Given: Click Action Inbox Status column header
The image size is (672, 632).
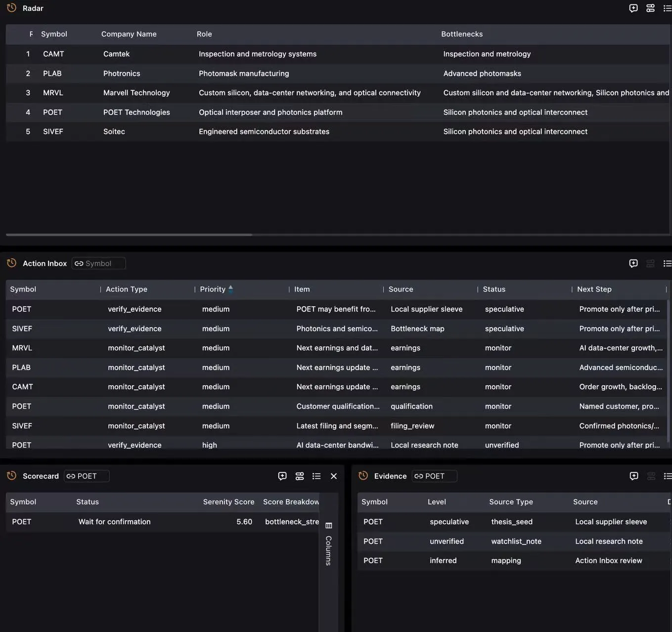Looking at the screenshot, I should 494,289.
